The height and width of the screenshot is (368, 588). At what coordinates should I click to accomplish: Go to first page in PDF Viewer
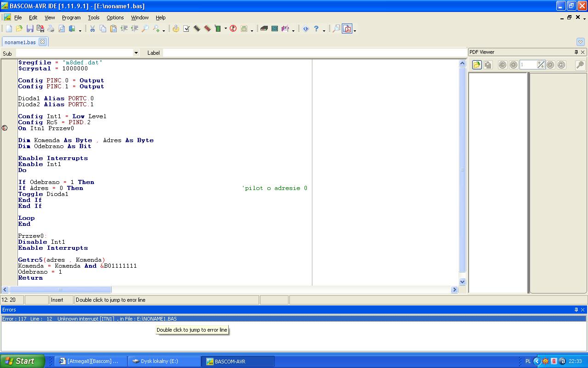point(503,65)
